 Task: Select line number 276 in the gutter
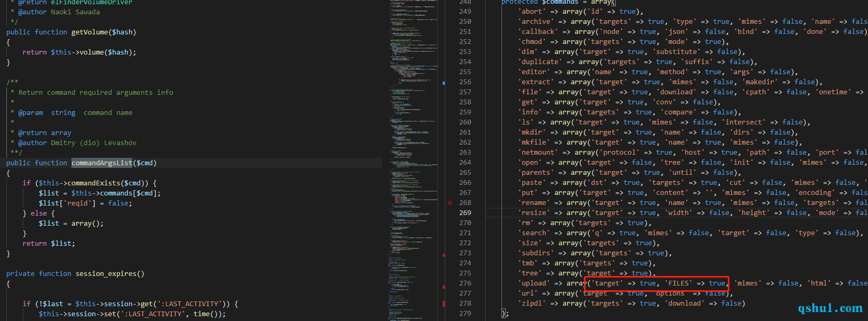pyautogui.click(x=465, y=283)
